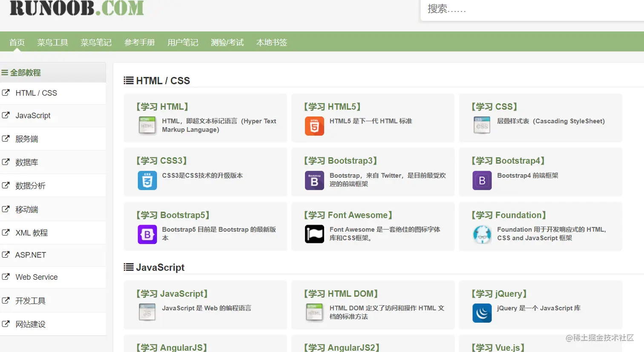The height and width of the screenshot is (352, 644).
Task: Open the 【学习 AngularJS】 tutorial title
Action: [x=172, y=348]
